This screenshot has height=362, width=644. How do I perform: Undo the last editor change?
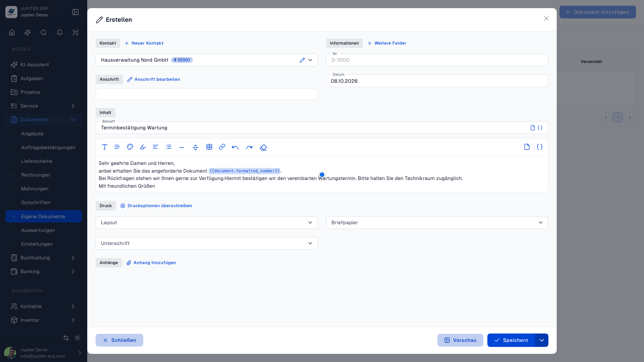coord(235,147)
